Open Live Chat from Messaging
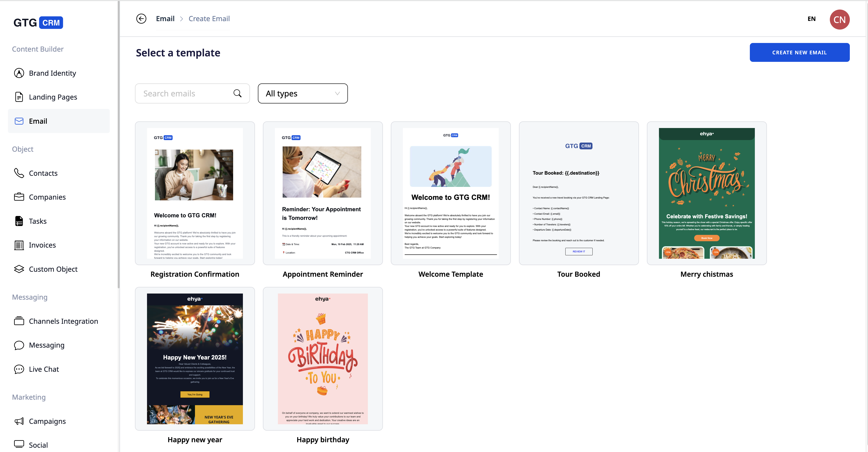This screenshot has height=452, width=868. [x=44, y=369]
